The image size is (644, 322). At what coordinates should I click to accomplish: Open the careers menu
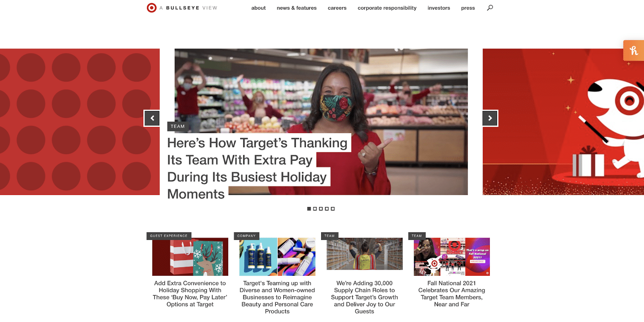click(x=337, y=8)
